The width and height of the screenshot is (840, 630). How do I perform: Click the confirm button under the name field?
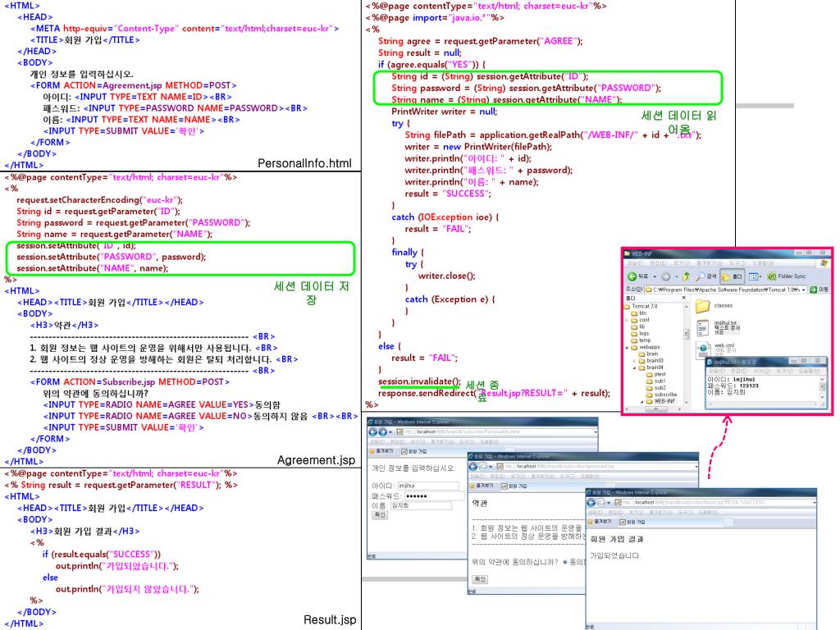[x=380, y=515]
